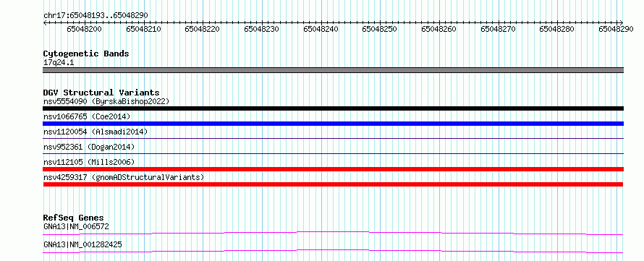The width and height of the screenshot is (644, 261).
Task: Click the black nsv5554090 variant bar
Action: 333,108
